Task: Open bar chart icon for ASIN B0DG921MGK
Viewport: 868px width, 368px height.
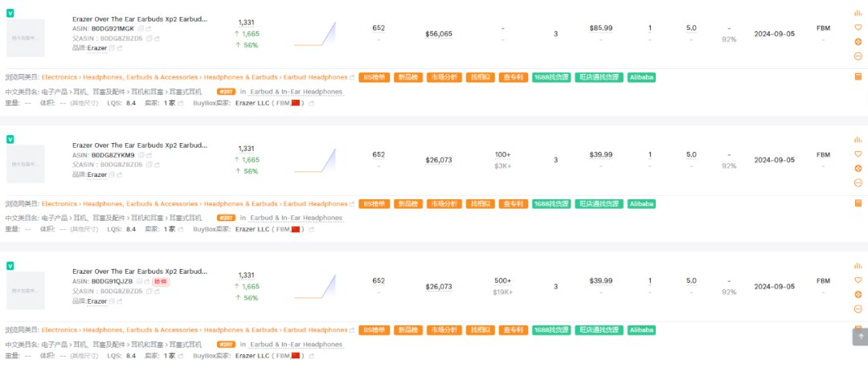Action: tap(858, 13)
